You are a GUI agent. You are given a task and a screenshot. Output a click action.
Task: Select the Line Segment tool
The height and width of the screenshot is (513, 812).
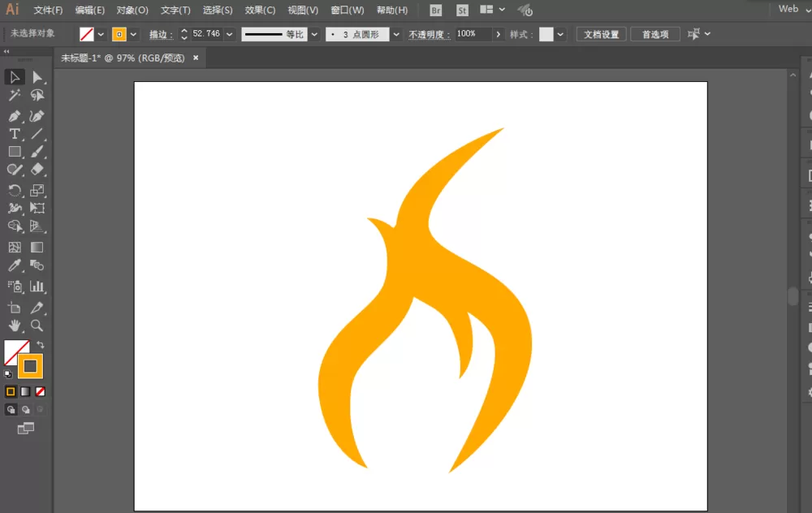tap(37, 134)
